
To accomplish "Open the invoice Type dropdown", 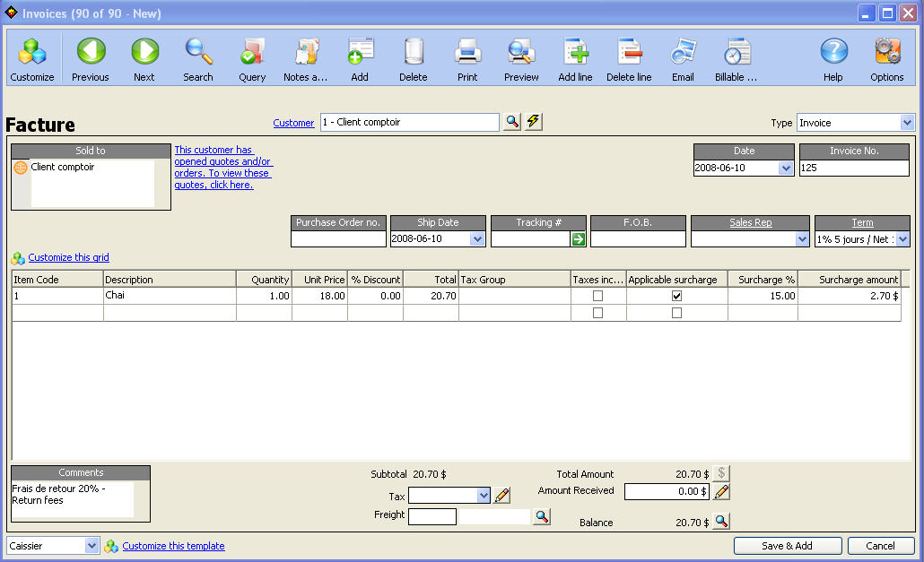I will point(909,122).
